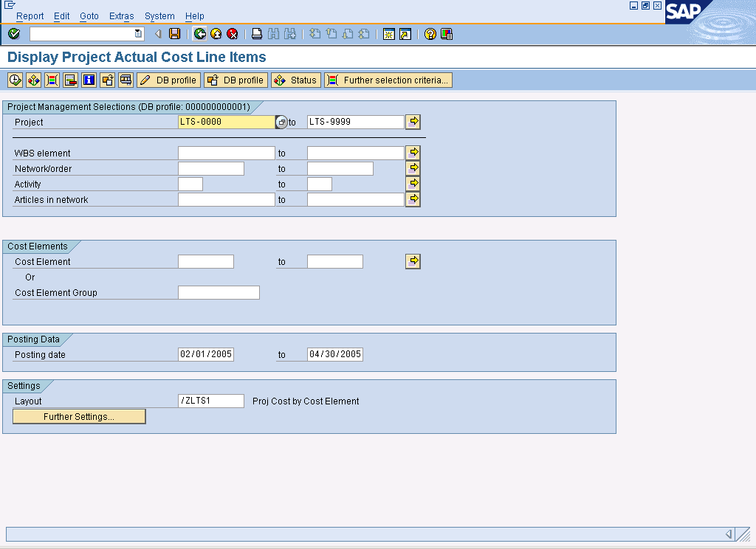Viewport: 756px width, 549px height.
Task: Click the Project to field LTS-9999
Action: click(356, 122)
